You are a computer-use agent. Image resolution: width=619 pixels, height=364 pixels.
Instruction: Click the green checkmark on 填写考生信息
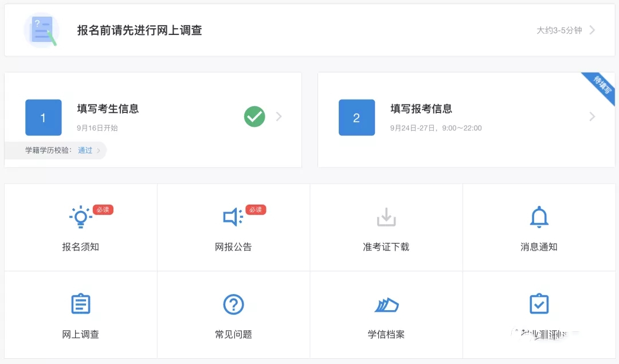pyautogui.click(x=254, y=116)
